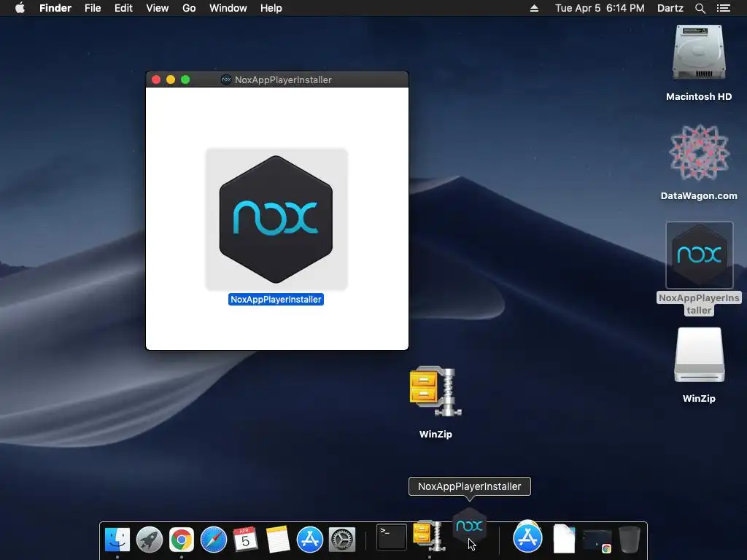Minimize the NoxAppPlayerInstaller window

[171, 79]
